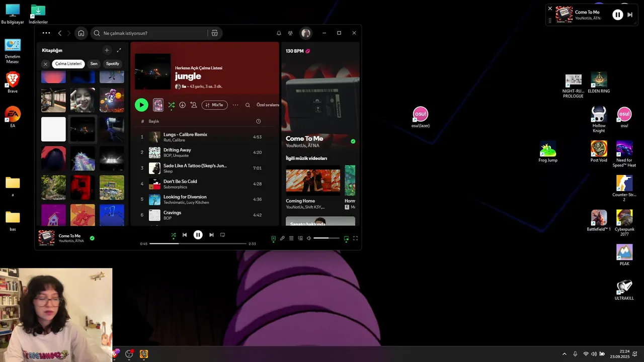Toggle saved checkmark beside sidebar 'Come To Me'
The height and width of the screenshot is (362, 644).
pyautogui.click(x=353, y=141)
